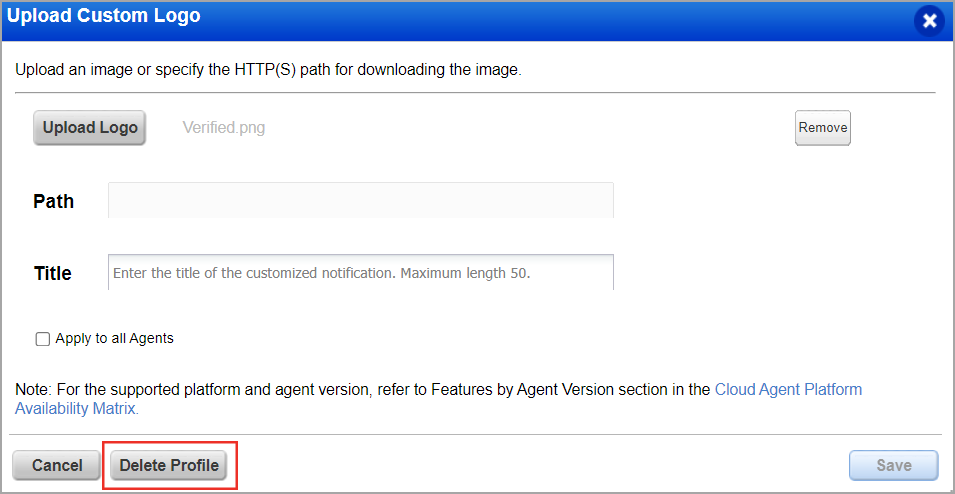955x494 pixels.
Task: Save the custom logo settings
Action: tap(893, 466)
